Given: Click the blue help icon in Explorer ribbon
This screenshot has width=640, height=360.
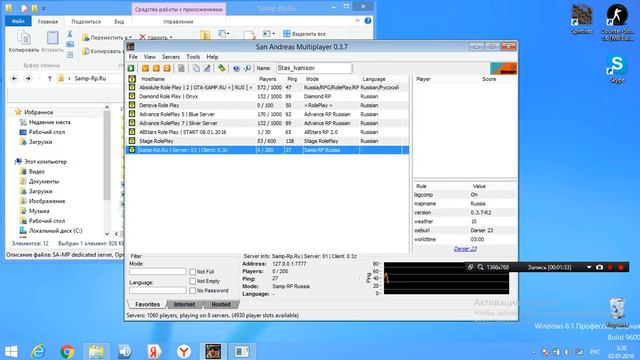Looking at the screenshot, I should coord(368,21).
